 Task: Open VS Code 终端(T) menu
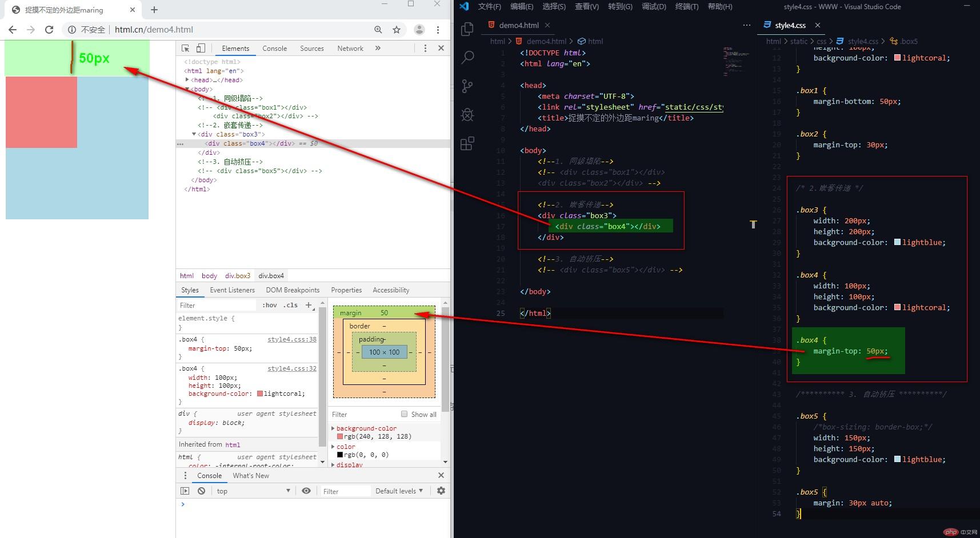(x=687, y=7)
